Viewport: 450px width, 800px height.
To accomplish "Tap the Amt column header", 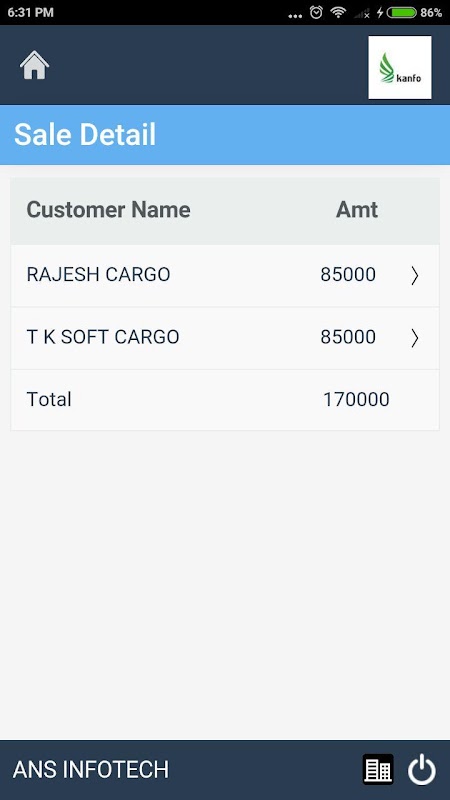I will [357, 210].
